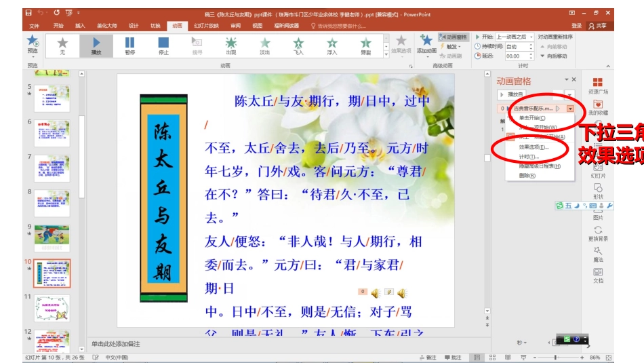Click the zoom in plus button

(x=582, y=358)
